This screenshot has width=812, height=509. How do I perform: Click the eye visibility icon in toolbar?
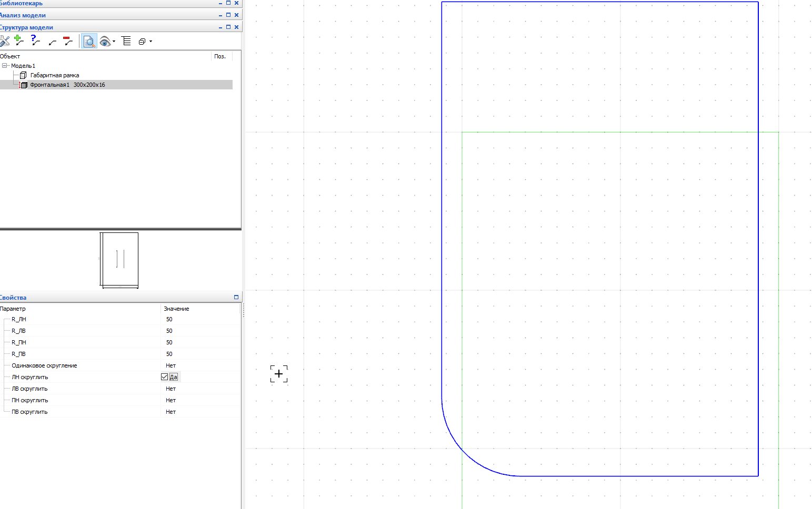tap(105, 42)
